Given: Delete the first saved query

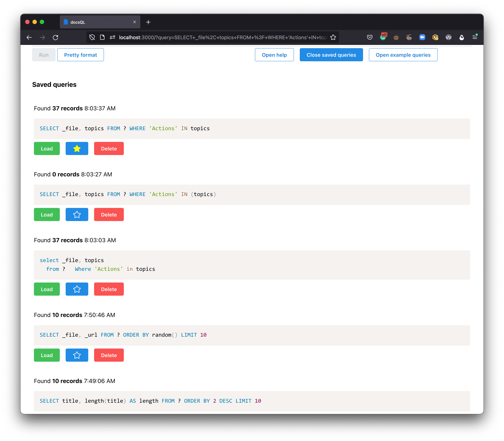Looking at the screenshot, I should [x=108, y=148].
